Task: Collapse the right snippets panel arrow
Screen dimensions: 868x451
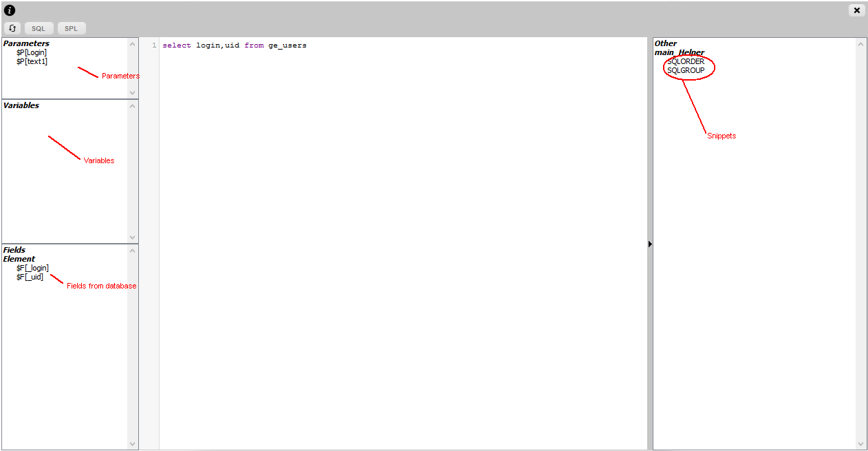Action: point(650,244)
